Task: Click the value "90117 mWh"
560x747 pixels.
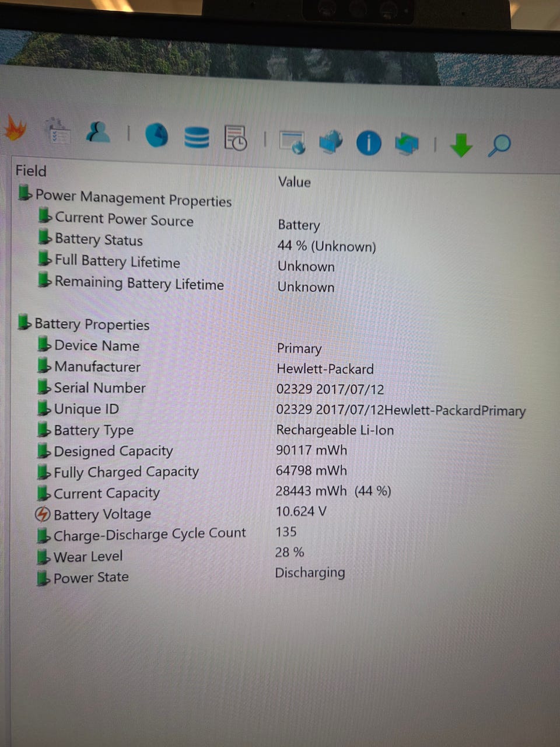Action: [x=311, y=450]
